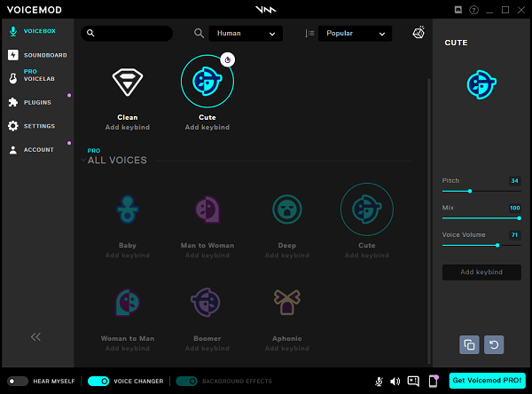Screen dimensions: 532x394
Task: Open the Human category dropdown
Action: point(246,34)
